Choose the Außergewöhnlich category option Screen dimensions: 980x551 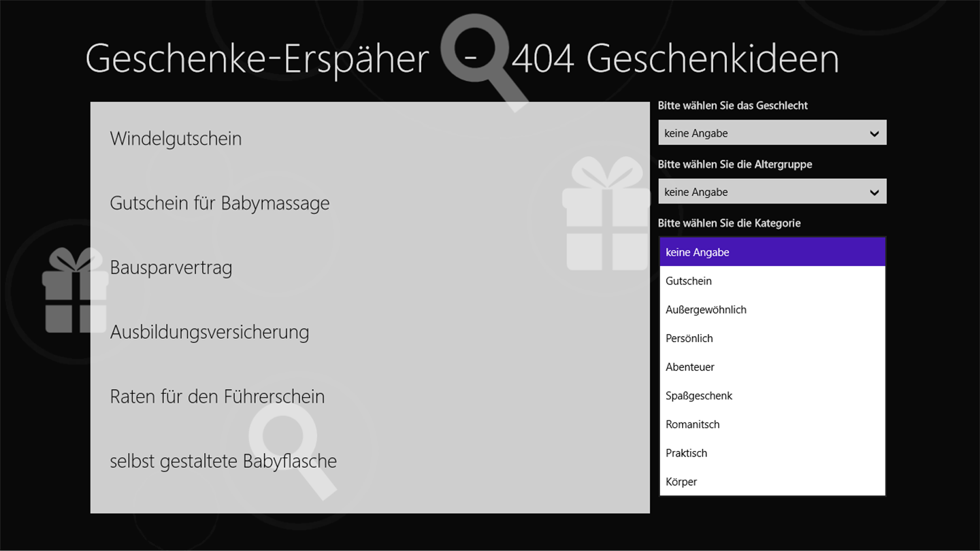tap(772, 310)
